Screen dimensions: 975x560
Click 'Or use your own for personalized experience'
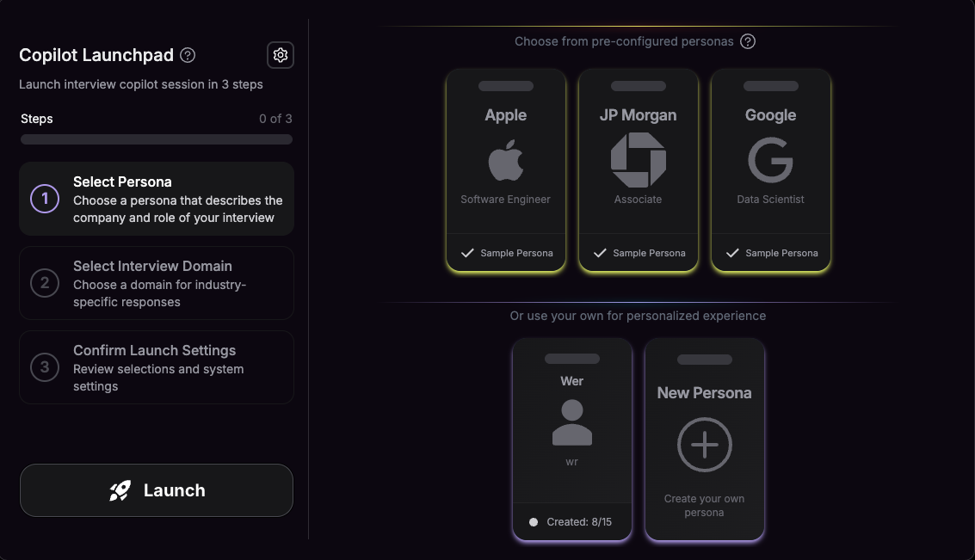(x=638, y=316)
